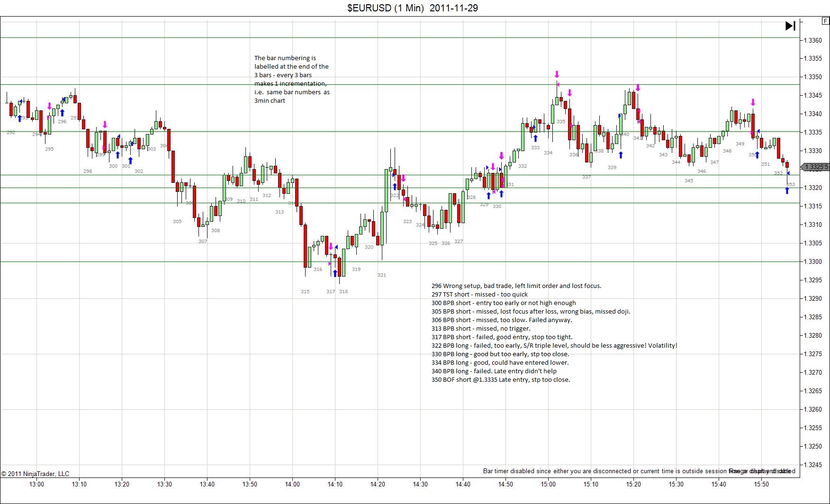This screenshot has width=830, height=504.
Task: Click the 13:30 time axis label
Action: (x=164, y=484)
